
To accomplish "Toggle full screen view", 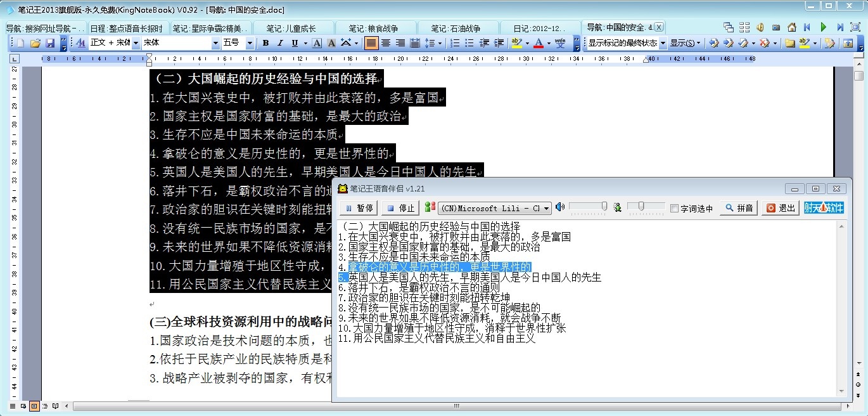I will coord(855,27).
